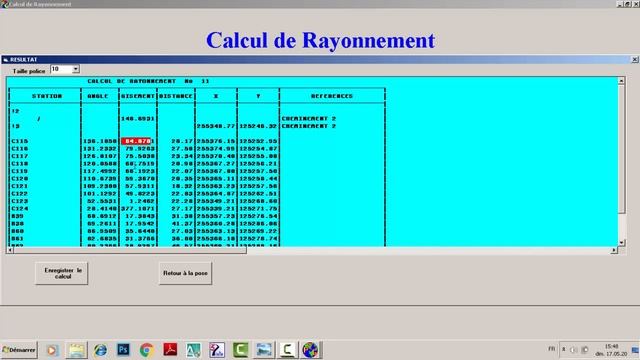This screenshot has width=640, height=360.
Task: Select station C118 label
Action: tap(20, 164)
